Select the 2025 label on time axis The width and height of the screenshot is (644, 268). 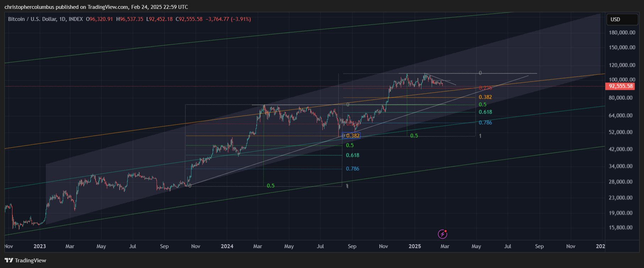coord(414,246)
